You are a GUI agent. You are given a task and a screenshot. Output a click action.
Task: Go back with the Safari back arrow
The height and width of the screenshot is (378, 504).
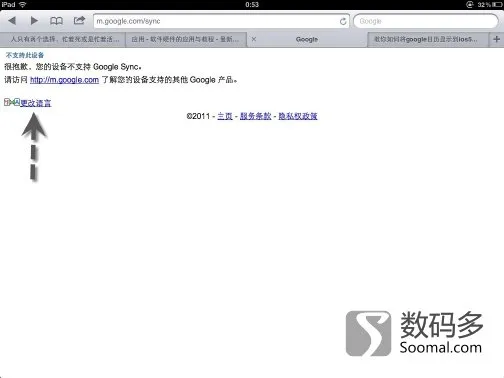(12, 21)
